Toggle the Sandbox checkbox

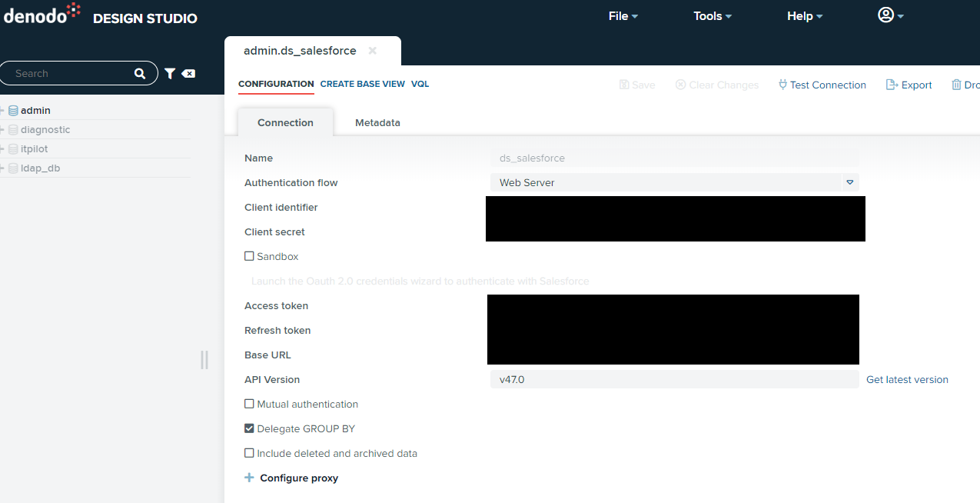(x=249, y=256)
